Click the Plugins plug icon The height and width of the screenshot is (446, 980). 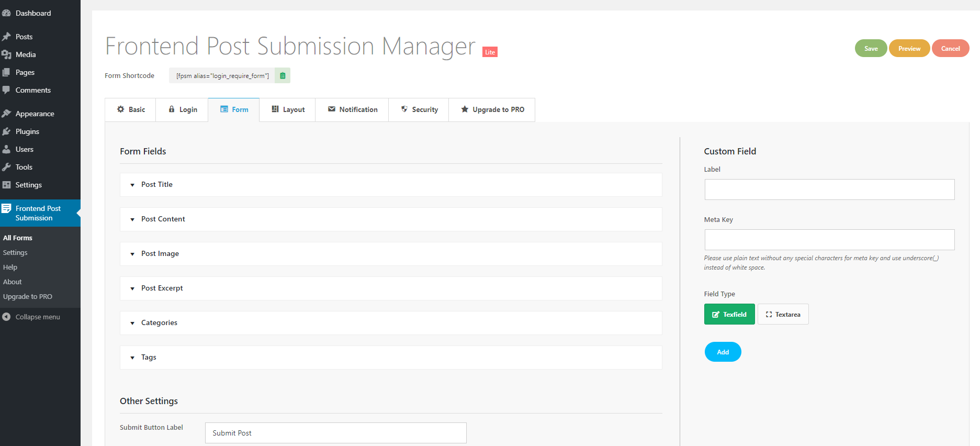[6, 131]
